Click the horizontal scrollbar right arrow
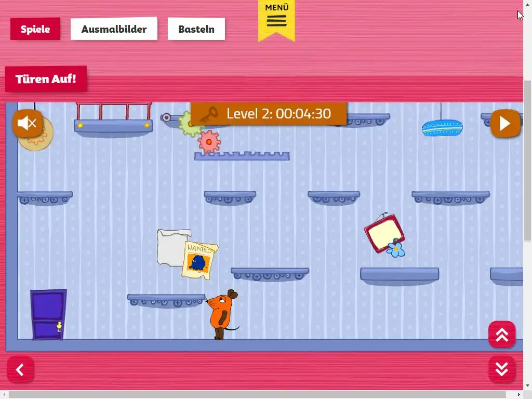The height and width of the screenshot is (399, 532). [x=519, y=395]
